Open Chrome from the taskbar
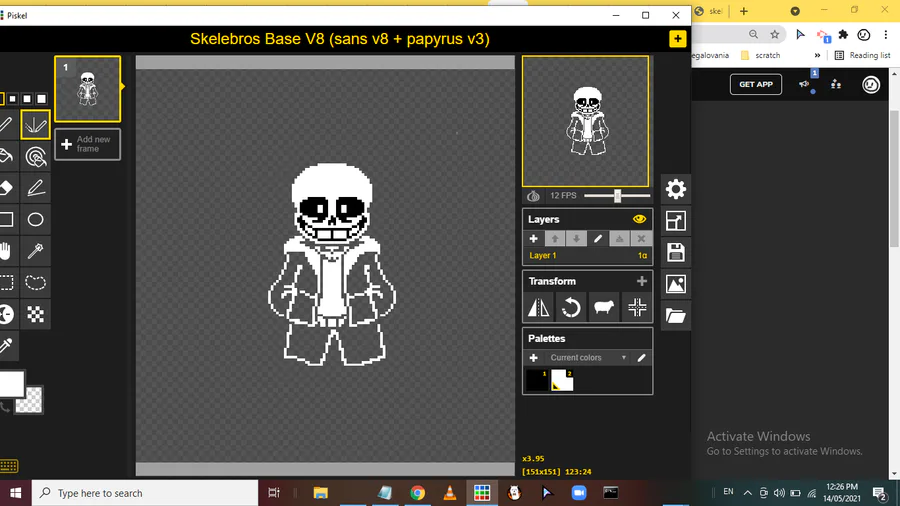This screenshot has width=900, height=506. click(x=417, y=493)
